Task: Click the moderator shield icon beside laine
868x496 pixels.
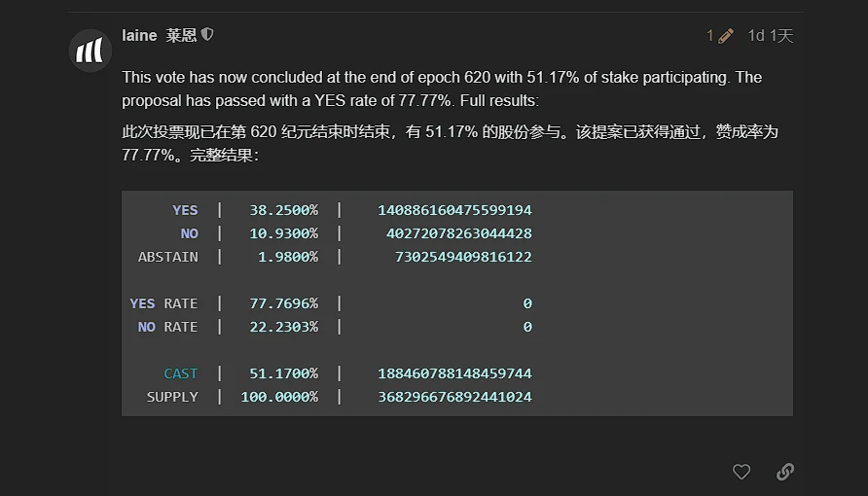Action: pyautogui.click(x=207, y=35)
